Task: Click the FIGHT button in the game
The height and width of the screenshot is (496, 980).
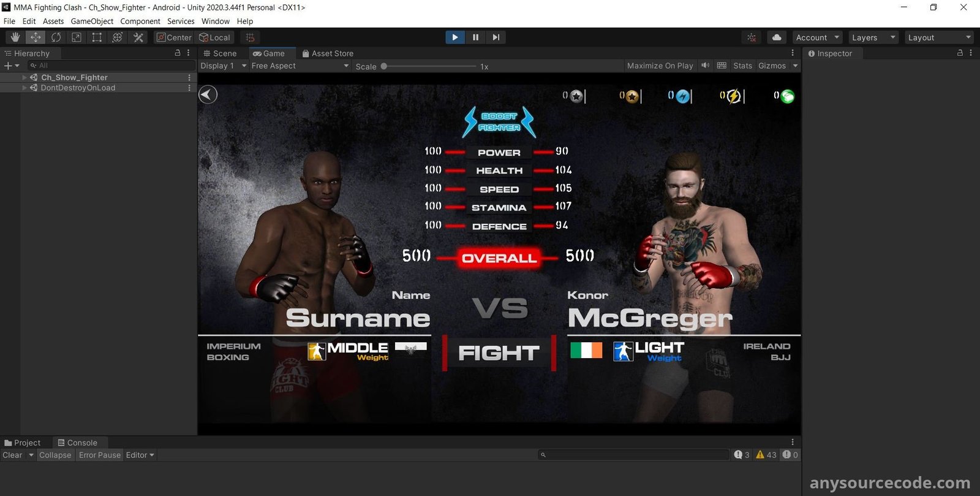Action: tap(499, 353)
